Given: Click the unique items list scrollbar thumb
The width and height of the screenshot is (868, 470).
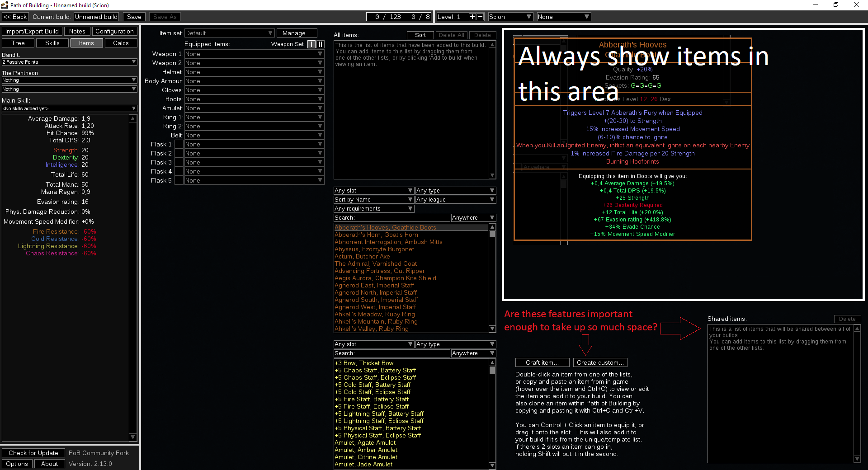Looking at the screenshot, I should coord(492,234).
